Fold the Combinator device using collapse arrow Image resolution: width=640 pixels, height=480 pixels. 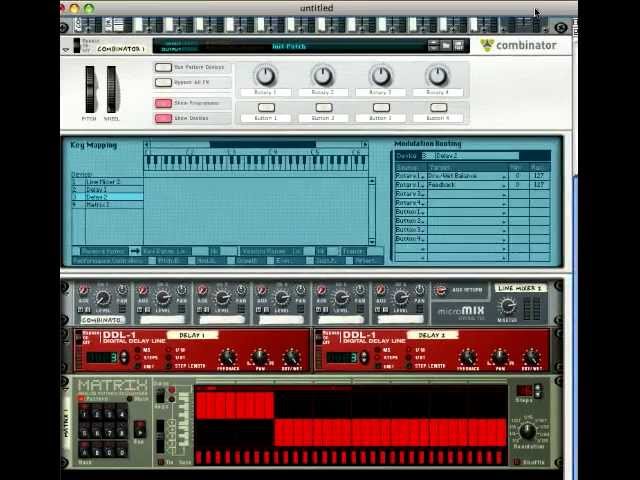(66, 50)
